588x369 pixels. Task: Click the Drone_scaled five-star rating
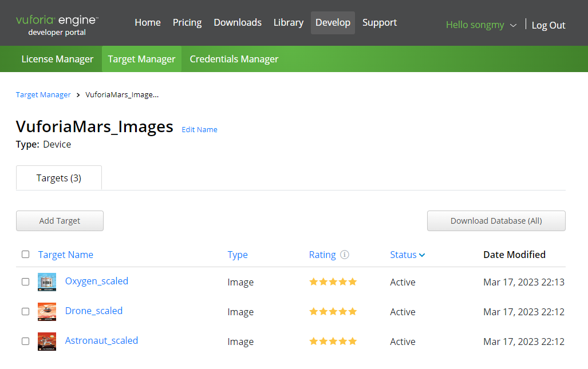point(333,312)
